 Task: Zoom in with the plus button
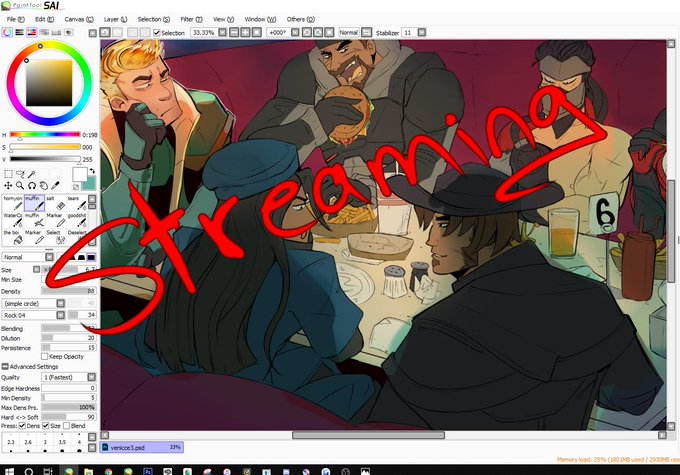point(245,33)
